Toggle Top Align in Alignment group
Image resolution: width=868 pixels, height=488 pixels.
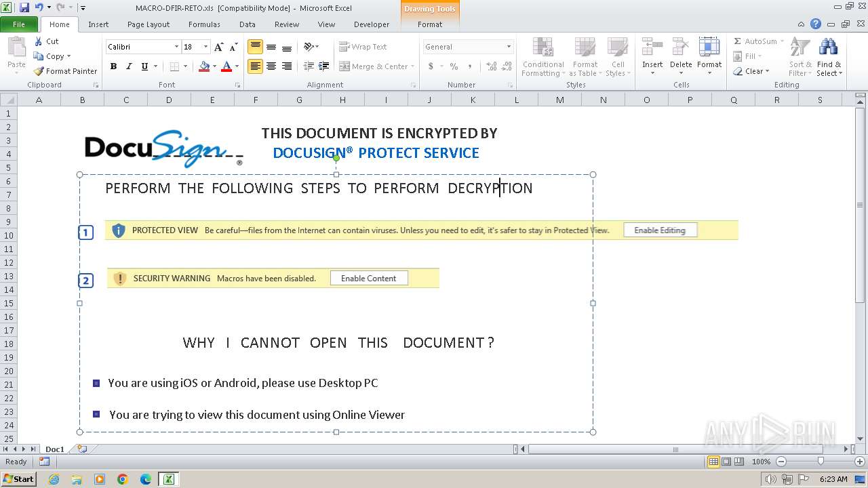[256, 47]
